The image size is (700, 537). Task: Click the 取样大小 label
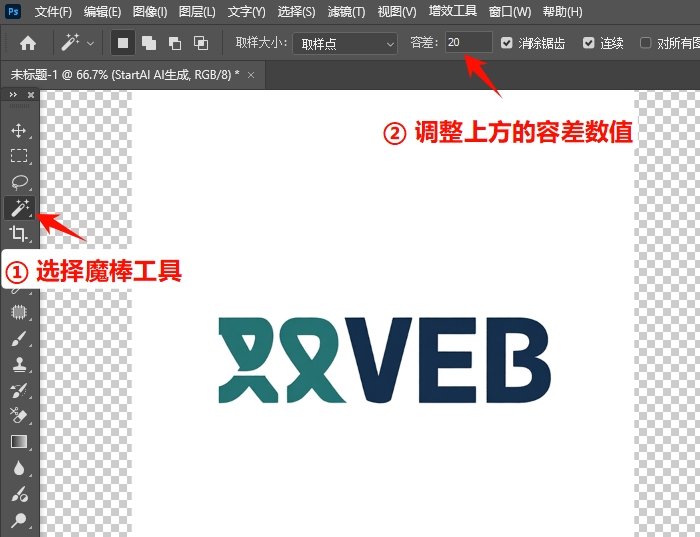click(x=261, y=43)
